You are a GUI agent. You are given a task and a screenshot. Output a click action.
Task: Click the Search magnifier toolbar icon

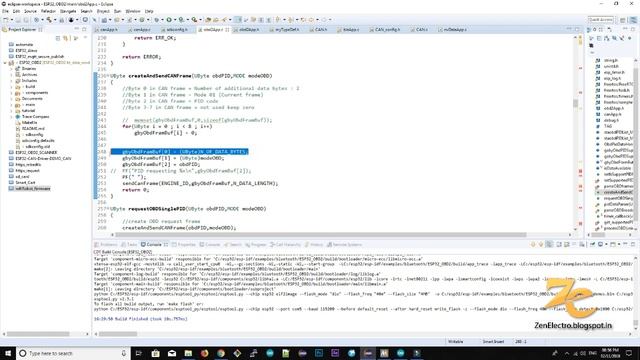[x=224, y=20]
